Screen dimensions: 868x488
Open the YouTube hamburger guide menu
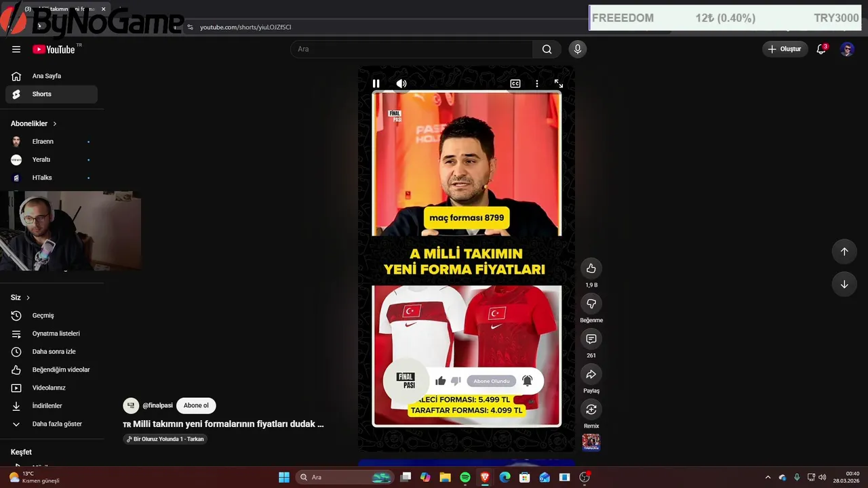click(x=16, y=49)
